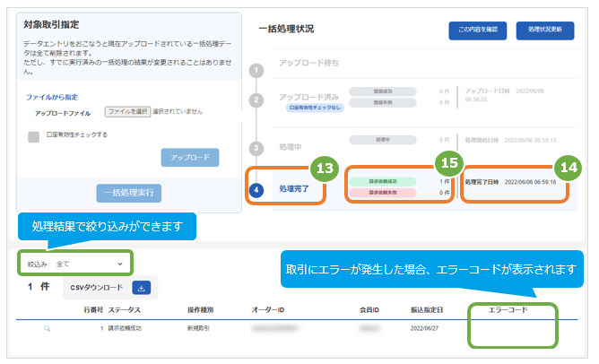
Task: Click the 登録失敗 status badge
Action: (x=383, y=102)
